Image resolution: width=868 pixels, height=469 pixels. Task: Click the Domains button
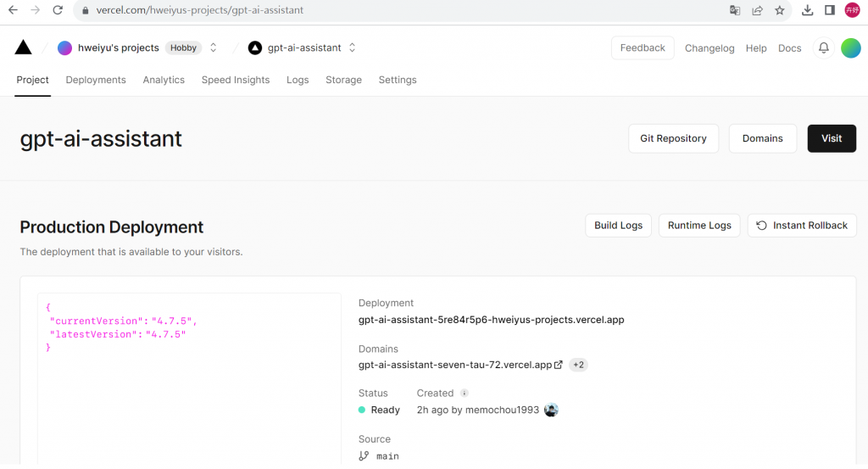tap(763, 138)
